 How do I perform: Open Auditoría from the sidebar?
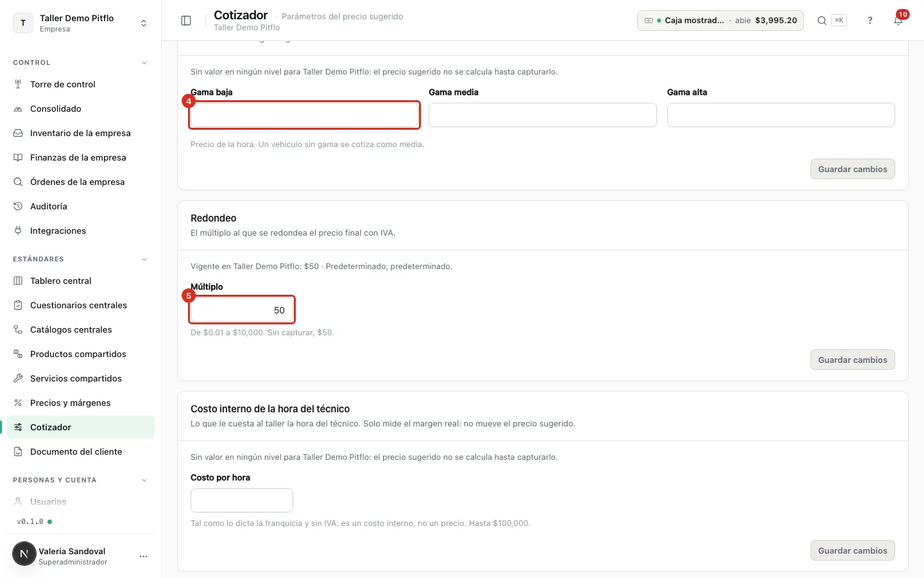click(x=80, y=206)
